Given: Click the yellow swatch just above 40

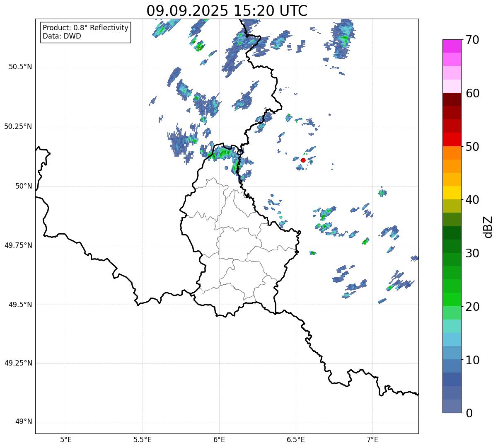Looking at the screenshot, I should click(x=452, y=193).
